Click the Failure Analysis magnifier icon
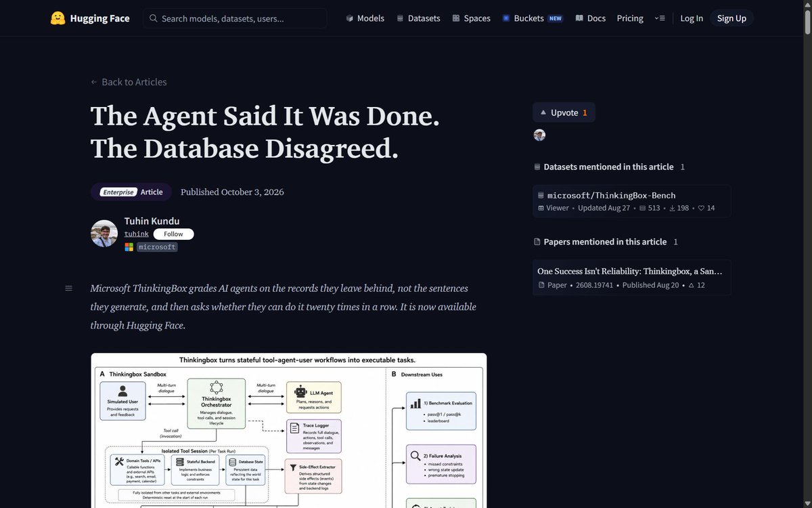The height and width of the screenshot is (508, 812). click(415, 457)
